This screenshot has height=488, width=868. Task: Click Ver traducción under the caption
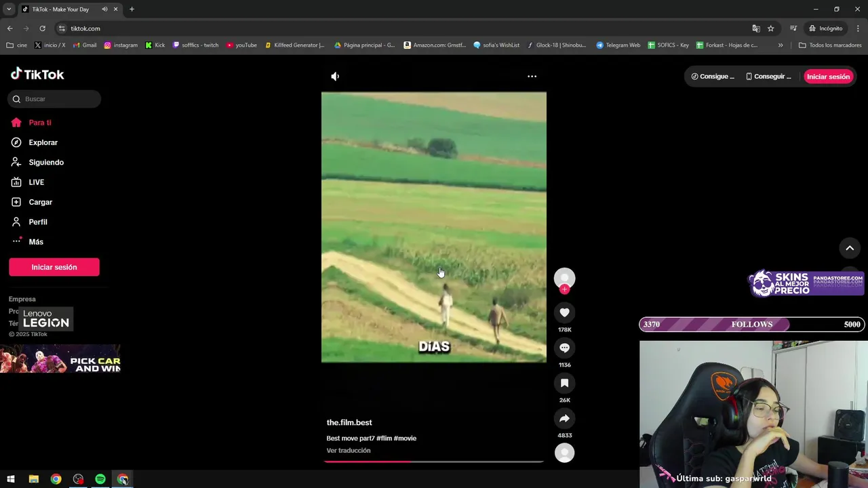pyautogui.click(x=349, y=451)
